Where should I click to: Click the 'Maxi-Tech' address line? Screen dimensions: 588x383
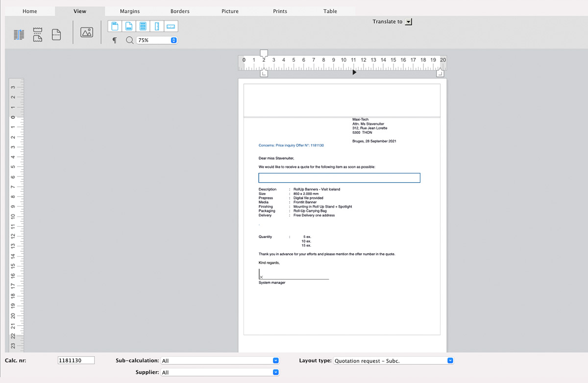click(x=360, y=120)
